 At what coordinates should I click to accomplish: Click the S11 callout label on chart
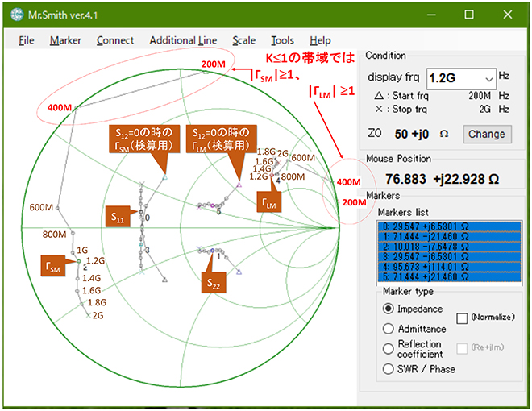pyautogui.click(x=118, y=216)
